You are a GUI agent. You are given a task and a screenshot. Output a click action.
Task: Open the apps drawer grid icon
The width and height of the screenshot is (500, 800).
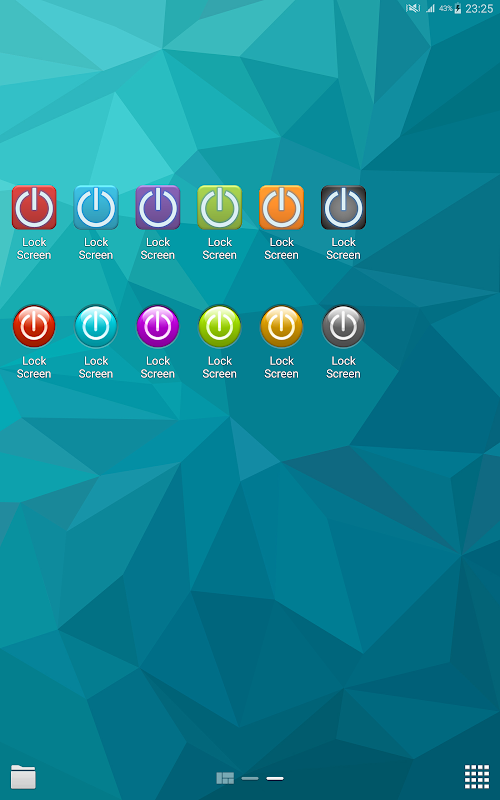[477, 777]
